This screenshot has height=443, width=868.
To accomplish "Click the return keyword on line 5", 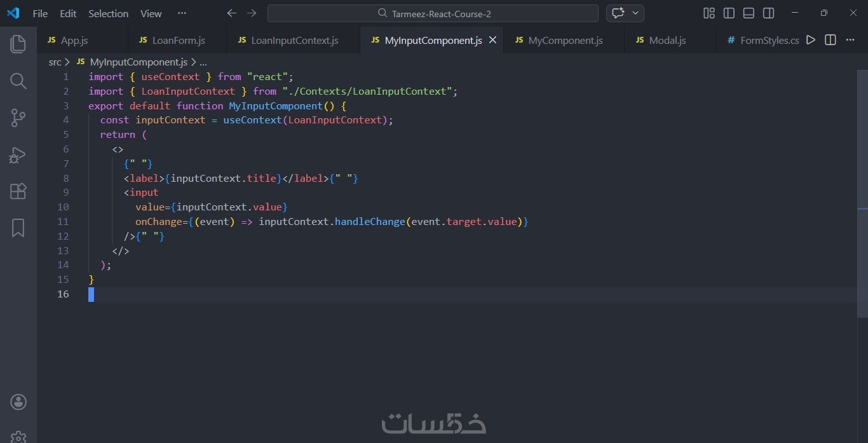I will pyautogui.click(x=118, y=135).
